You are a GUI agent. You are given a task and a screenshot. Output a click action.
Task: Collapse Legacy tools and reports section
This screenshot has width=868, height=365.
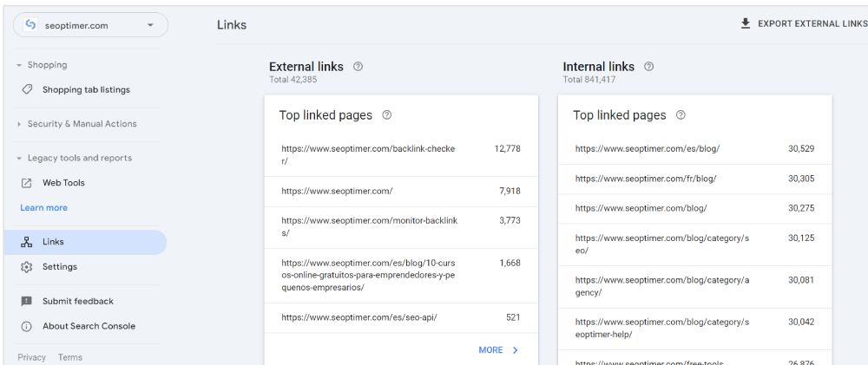(20, 158)
